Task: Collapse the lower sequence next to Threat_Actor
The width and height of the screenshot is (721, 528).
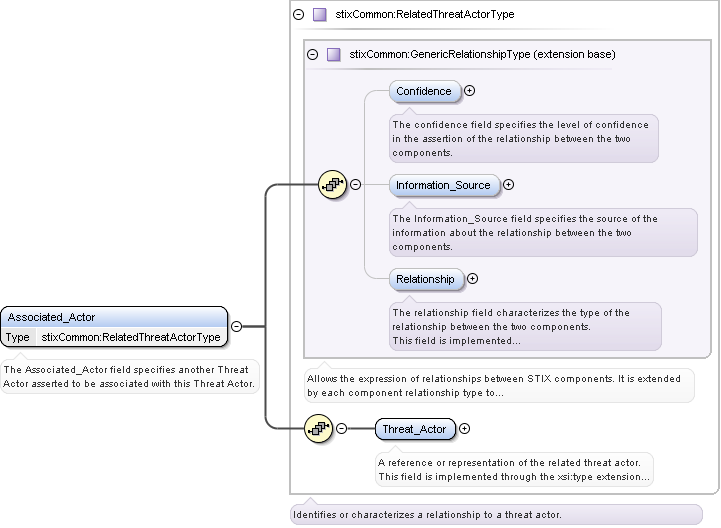Action: [341, 429]
